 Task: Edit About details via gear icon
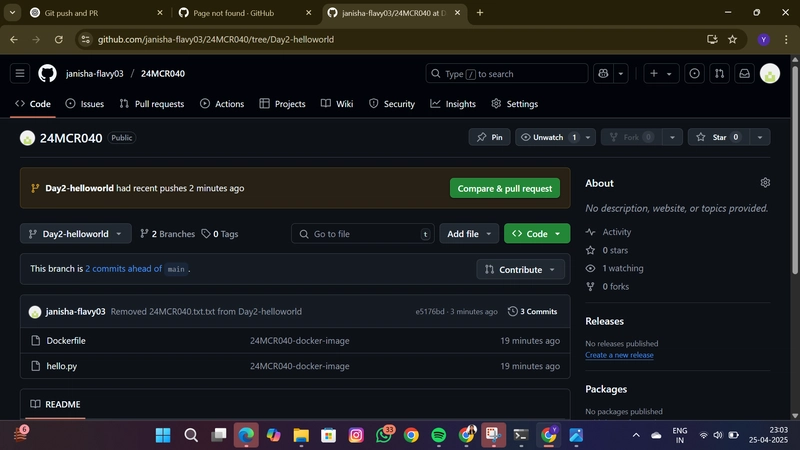coord(765,183)
